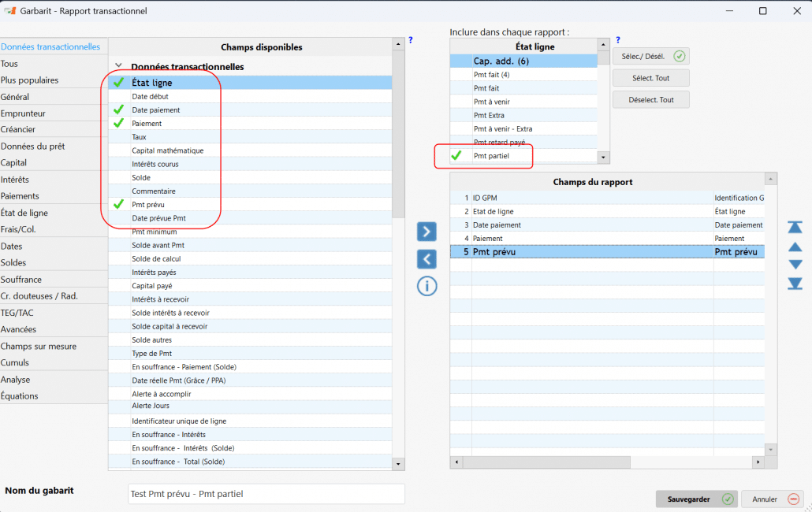812x512 pixels.
Task: Uncheck the Date paiement field
Action: (119, 110)
